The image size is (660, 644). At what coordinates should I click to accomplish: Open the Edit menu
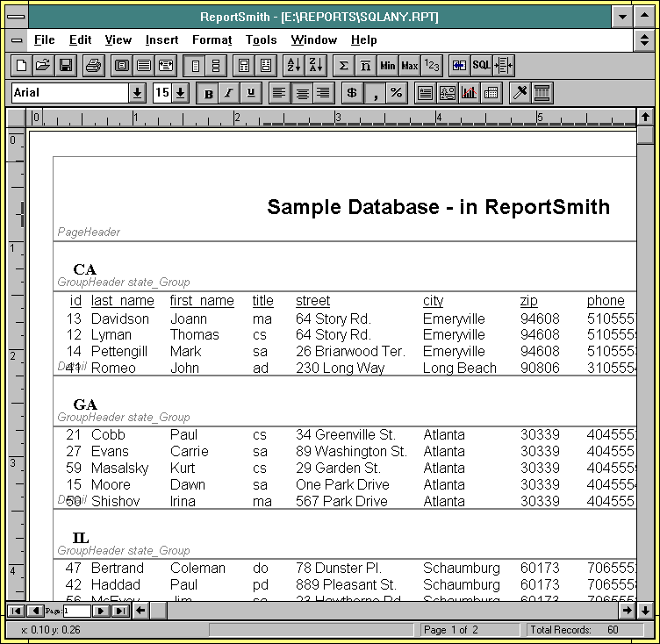80,40
